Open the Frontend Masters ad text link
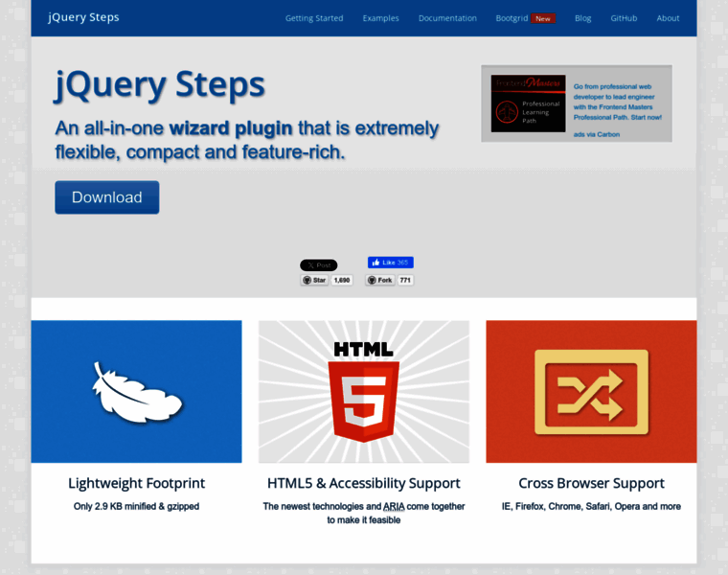The width and height of the screenshot is (728, 575). coord(618,102)
